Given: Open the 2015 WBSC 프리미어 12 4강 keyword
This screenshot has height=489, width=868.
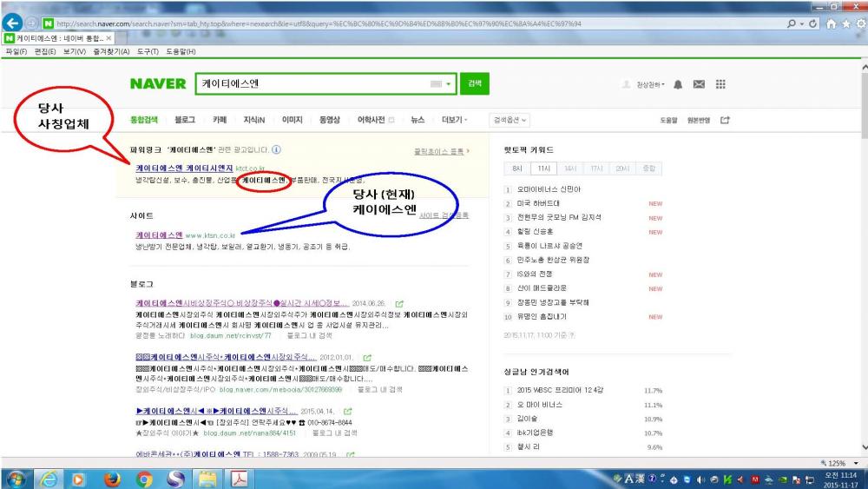Looking at the screenshot, I should (560, 391).
